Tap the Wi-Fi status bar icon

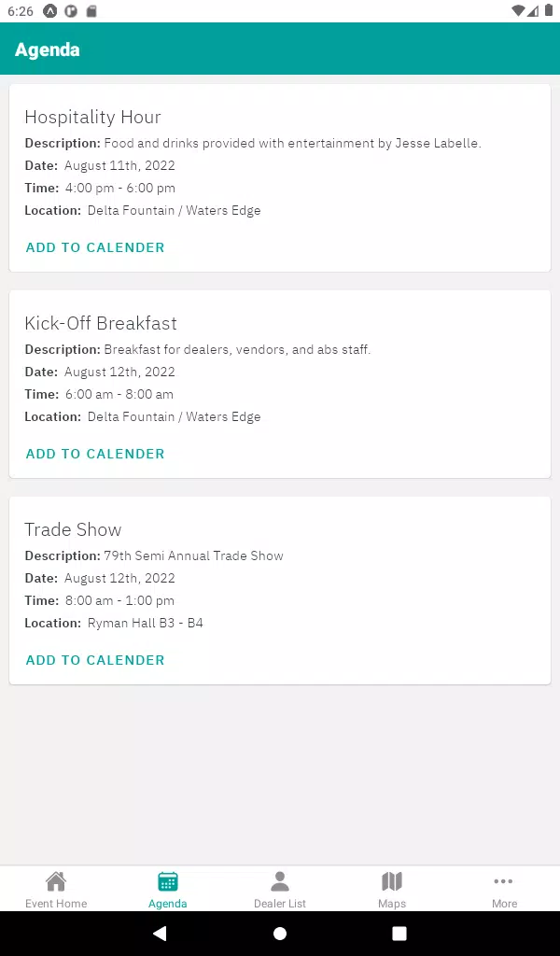519,11
